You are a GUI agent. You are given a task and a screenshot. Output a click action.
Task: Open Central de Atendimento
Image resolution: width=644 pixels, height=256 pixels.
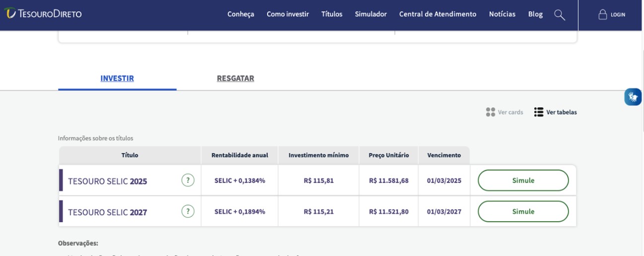[x=437, y=14]
